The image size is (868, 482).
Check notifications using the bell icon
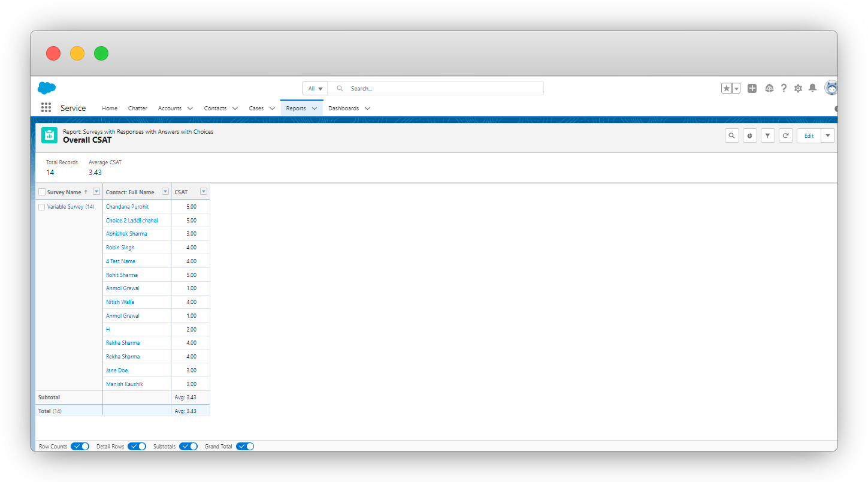pyautogui.click(x=812, y=88)
